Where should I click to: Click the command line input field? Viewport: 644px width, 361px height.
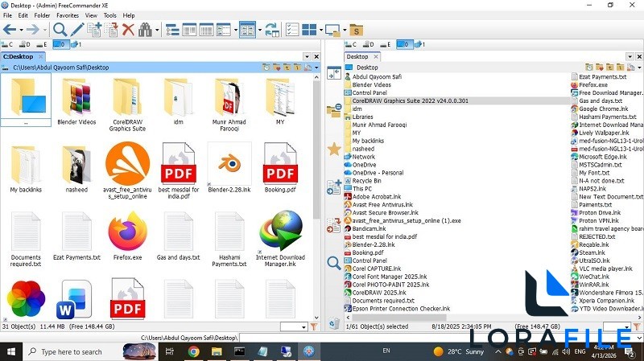click(440, 338)
